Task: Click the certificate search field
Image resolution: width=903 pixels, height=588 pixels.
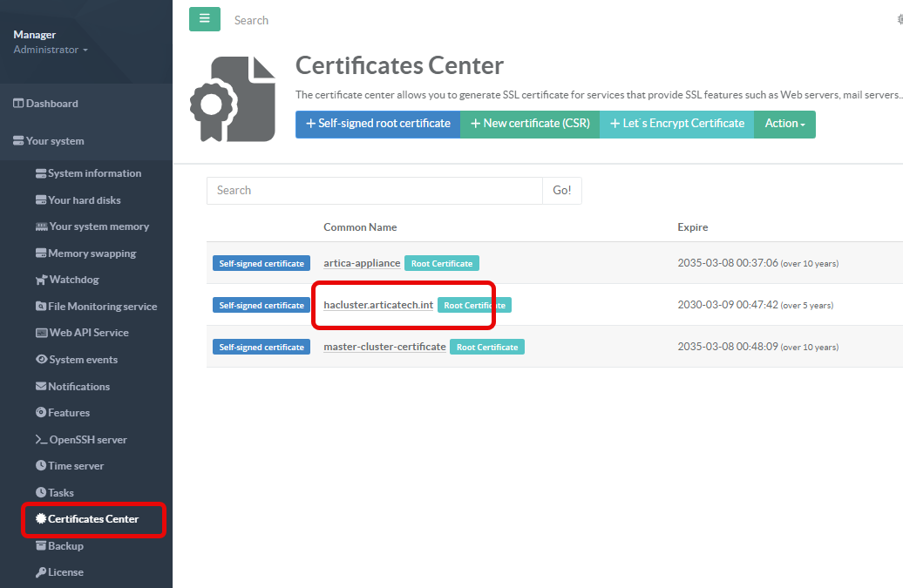Action: pyautogui.click(x=374, y=191)
